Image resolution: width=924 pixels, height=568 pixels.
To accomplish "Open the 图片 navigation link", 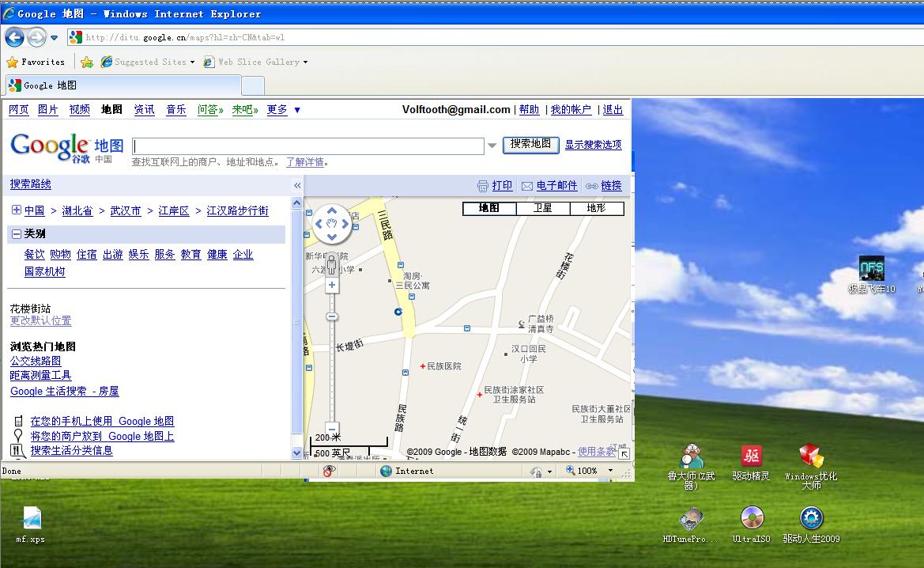I will coord(47,110).
